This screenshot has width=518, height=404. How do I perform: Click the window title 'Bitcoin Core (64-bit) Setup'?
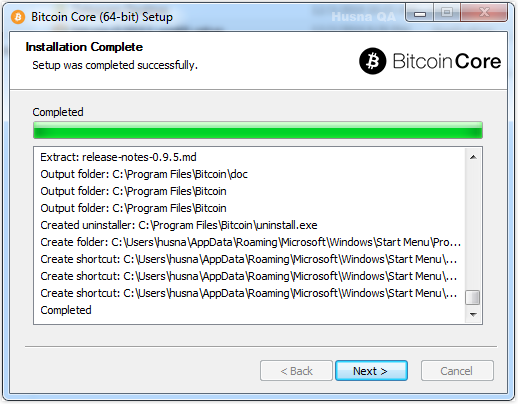102,17
